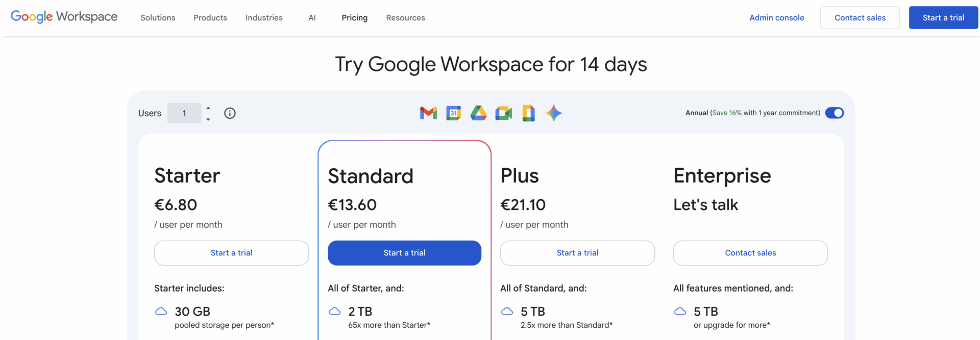Open the Solutions menu

click(158, 18)
